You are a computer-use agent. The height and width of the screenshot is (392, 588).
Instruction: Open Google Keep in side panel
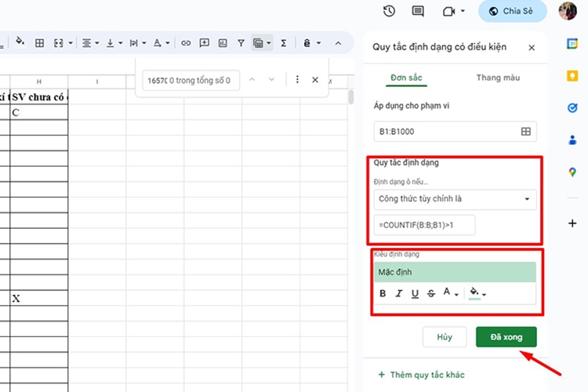pyautogui.click(x=572, y=76)
